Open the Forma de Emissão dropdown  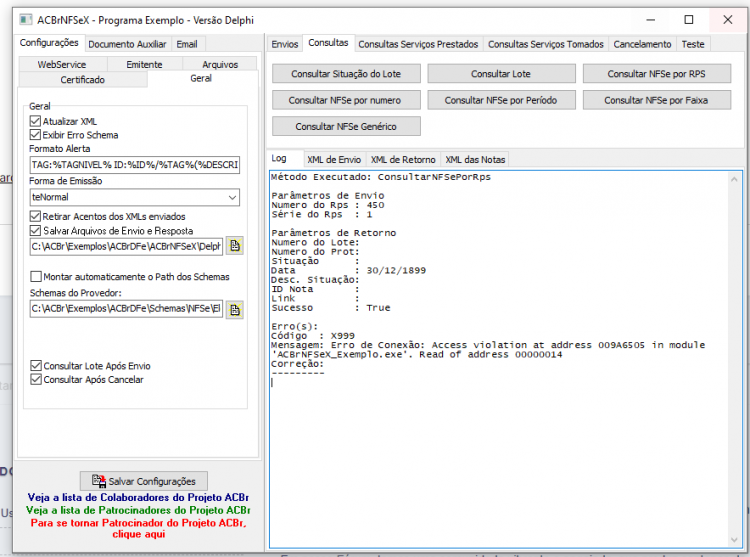(232, 197)
